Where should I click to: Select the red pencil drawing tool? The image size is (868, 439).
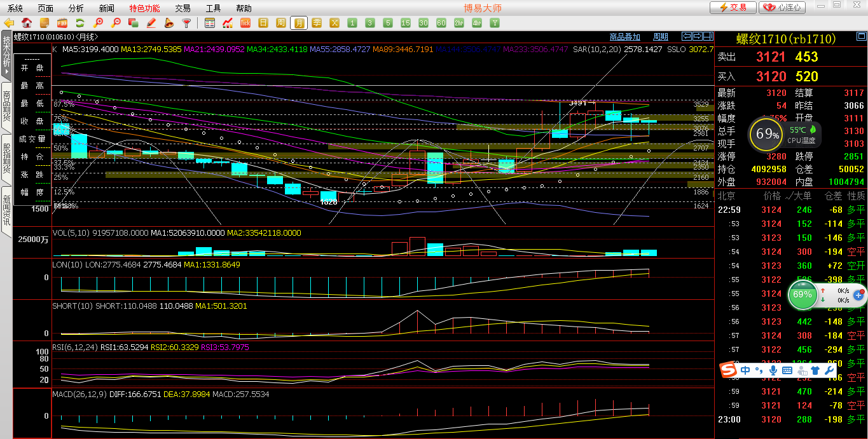[x=151, y=23]
